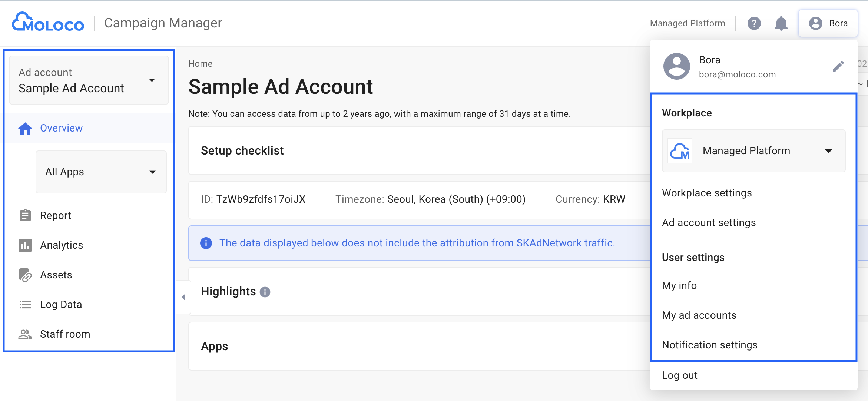Expand the Managed Platform workplace dropdown
The image size is (868, 401).
pyautogui.click(x=753, y=151)
